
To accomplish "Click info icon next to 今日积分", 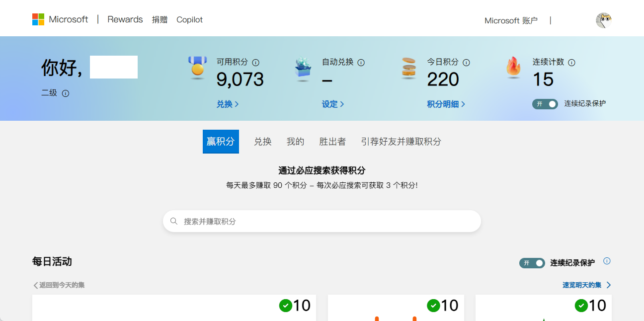I will pyautogui.click(x=466, y=63).
